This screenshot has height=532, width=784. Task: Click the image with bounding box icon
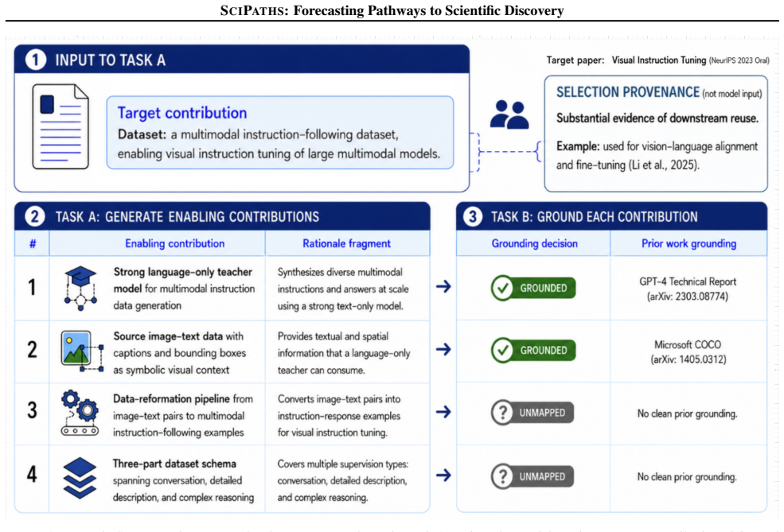(82, 351)
